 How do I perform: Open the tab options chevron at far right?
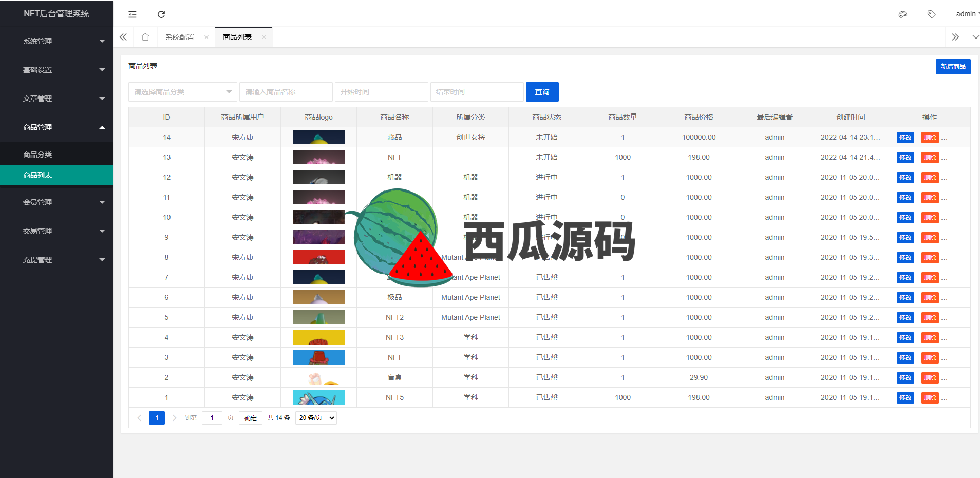(975, 37)
